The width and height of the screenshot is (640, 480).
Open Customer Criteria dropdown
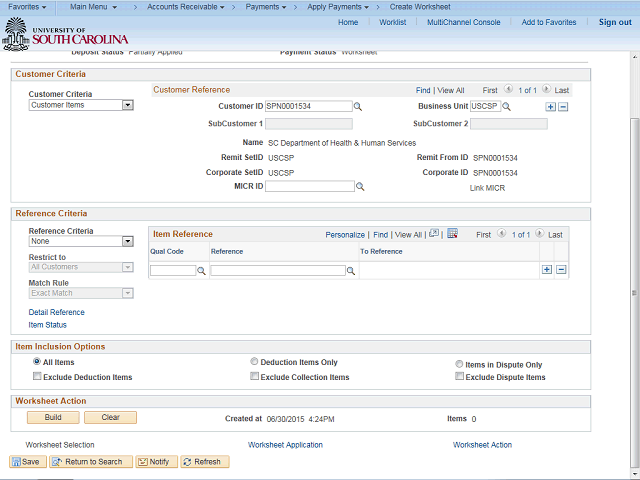pyautogui.click(x=81, y=105)
